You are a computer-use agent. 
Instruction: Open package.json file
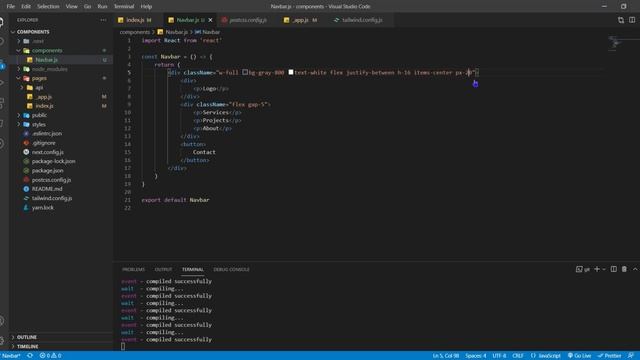[x=47, y=171]
